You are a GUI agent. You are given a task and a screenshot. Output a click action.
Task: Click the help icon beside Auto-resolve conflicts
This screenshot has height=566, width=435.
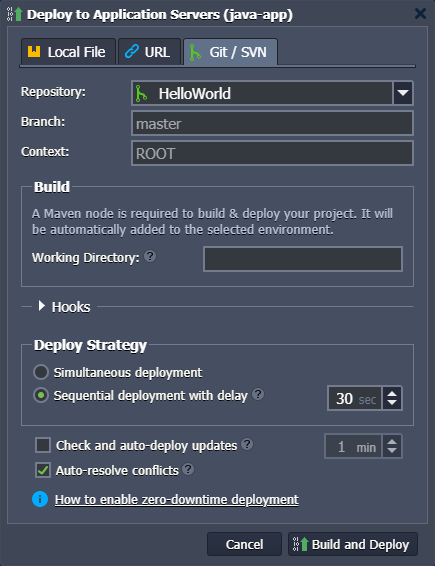188,469
